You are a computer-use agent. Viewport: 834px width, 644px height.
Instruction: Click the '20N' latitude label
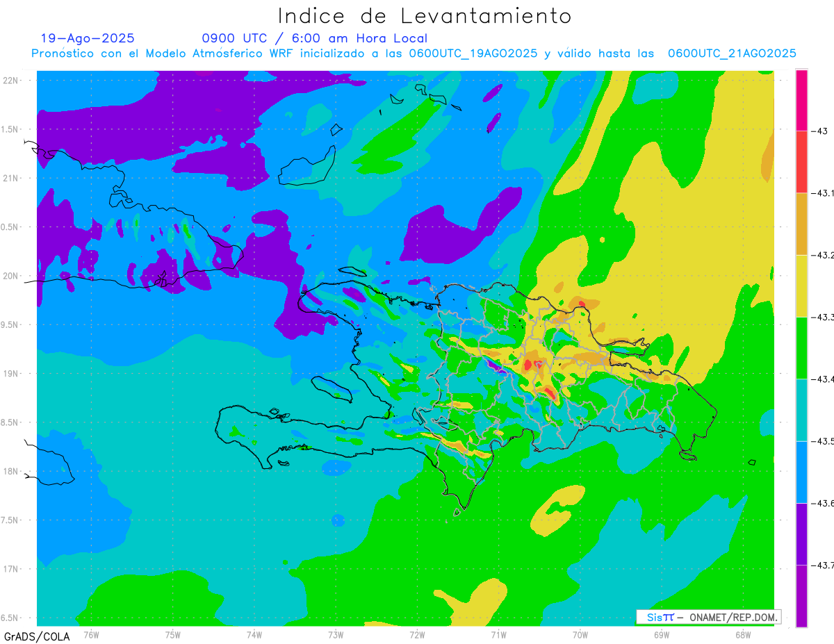(12, 276)
